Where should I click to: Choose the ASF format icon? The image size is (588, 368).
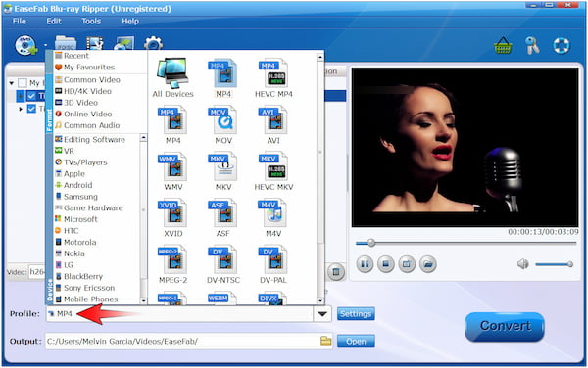(x=223, y=217)
